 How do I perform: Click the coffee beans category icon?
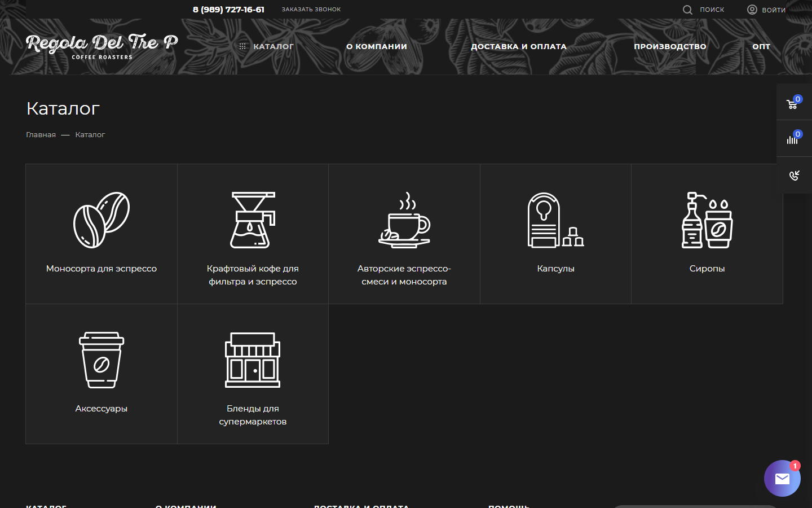(101, 220)
